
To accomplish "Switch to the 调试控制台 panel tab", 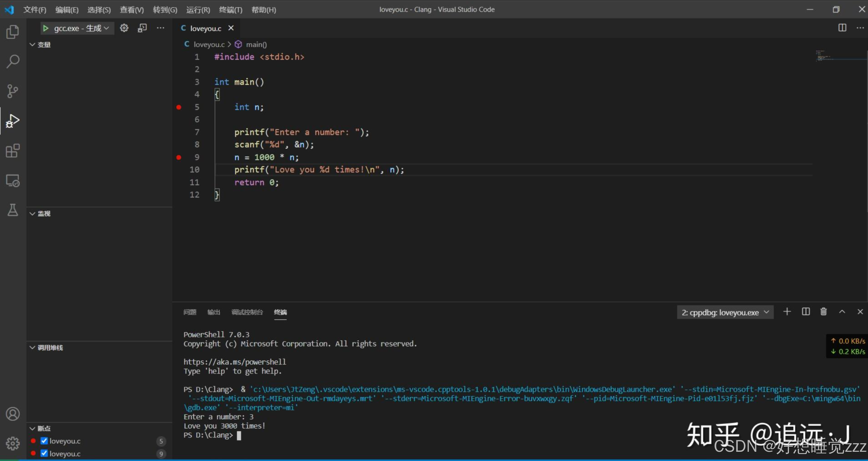I will (247, 312).
